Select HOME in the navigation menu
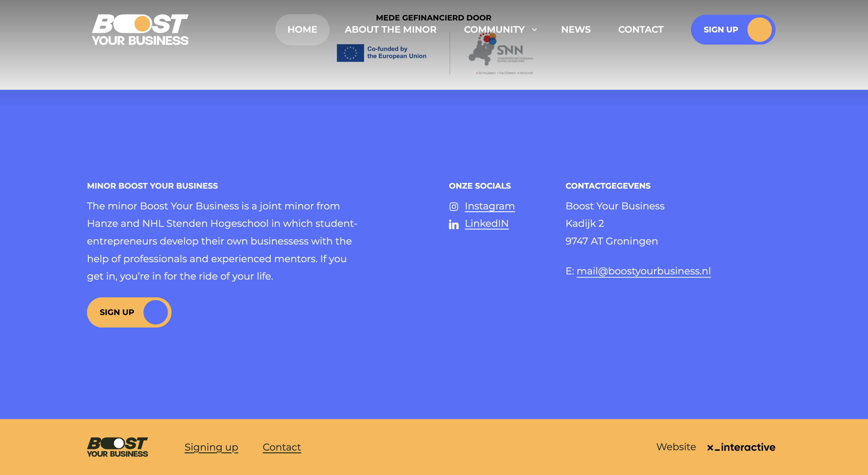The height and width of the screenshot is (475, 868). point(302,30)
